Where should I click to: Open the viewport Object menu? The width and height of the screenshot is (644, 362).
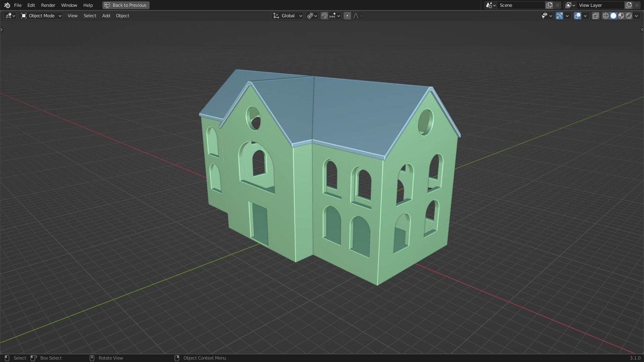122,16
